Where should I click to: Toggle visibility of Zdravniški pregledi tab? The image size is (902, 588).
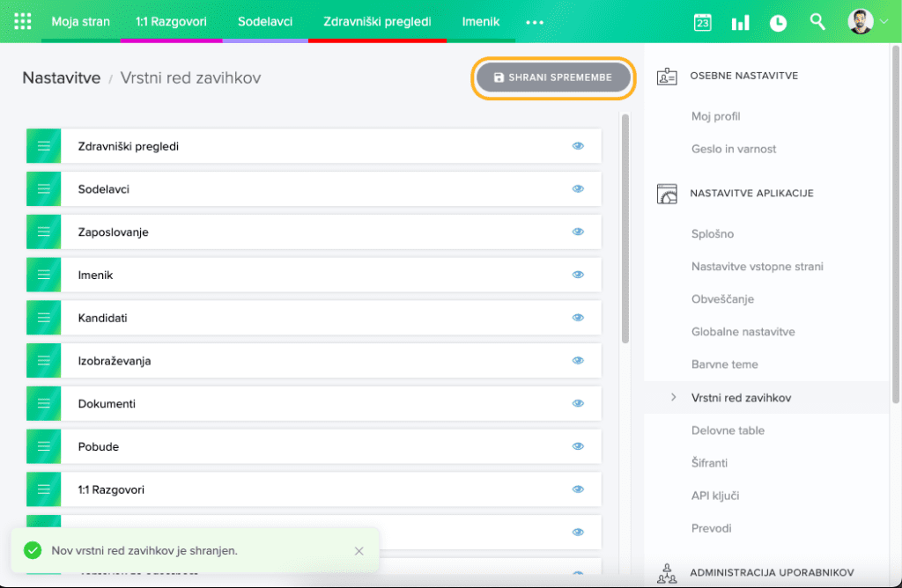[x=579, y=146]
